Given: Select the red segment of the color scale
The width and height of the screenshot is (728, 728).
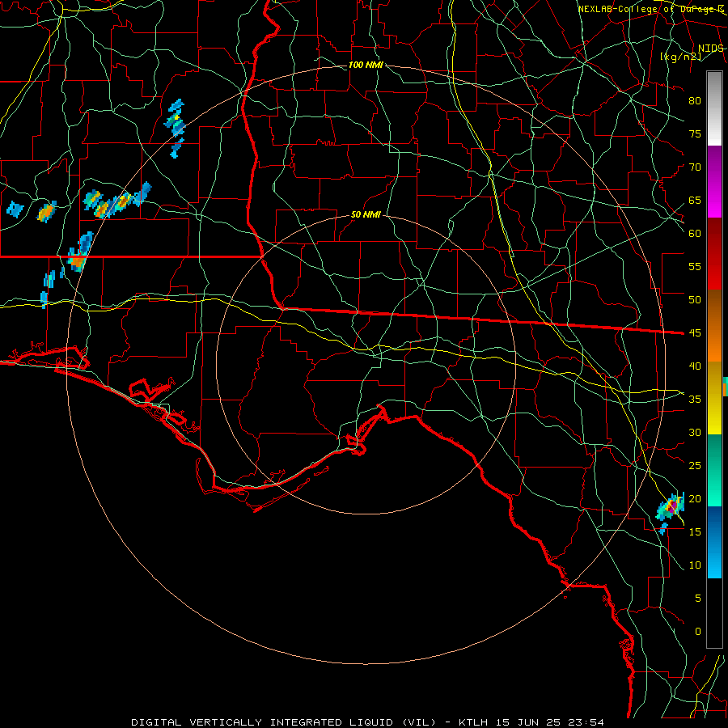Looking at the screenshot, I should pos(714,254).
